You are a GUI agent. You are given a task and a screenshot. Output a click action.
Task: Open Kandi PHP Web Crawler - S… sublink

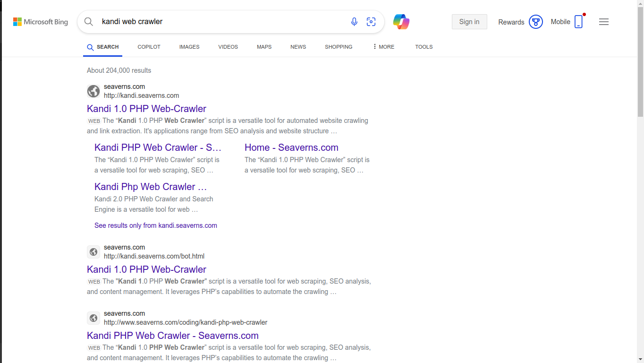158,147
